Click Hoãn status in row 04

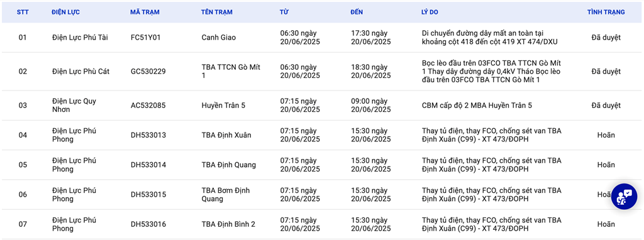[606, 135]
